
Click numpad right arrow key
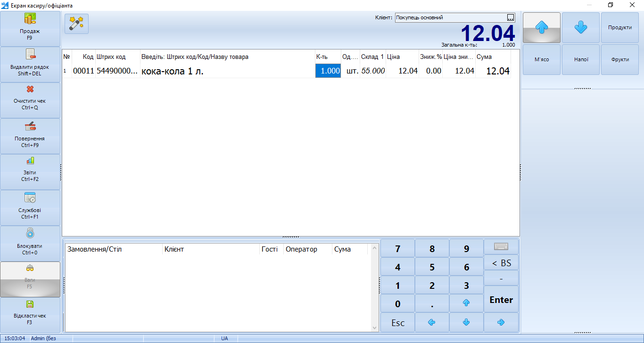point(501,323)
